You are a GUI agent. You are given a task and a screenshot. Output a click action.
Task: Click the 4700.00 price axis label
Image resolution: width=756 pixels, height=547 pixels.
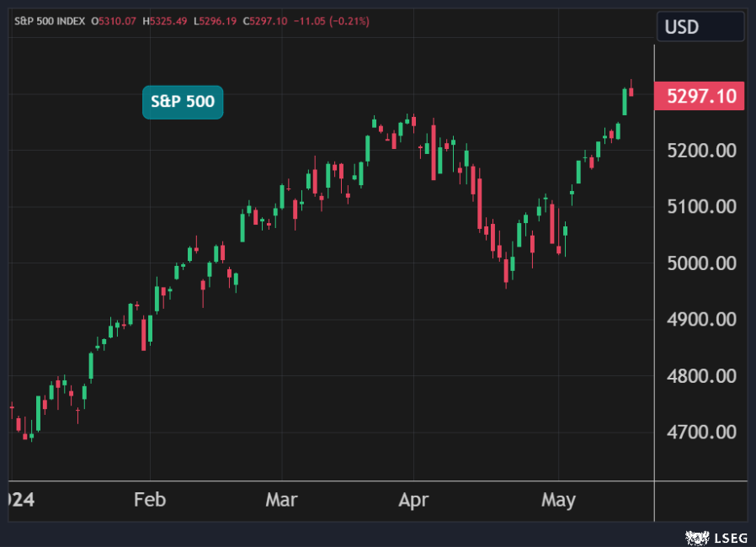[700, 433]
